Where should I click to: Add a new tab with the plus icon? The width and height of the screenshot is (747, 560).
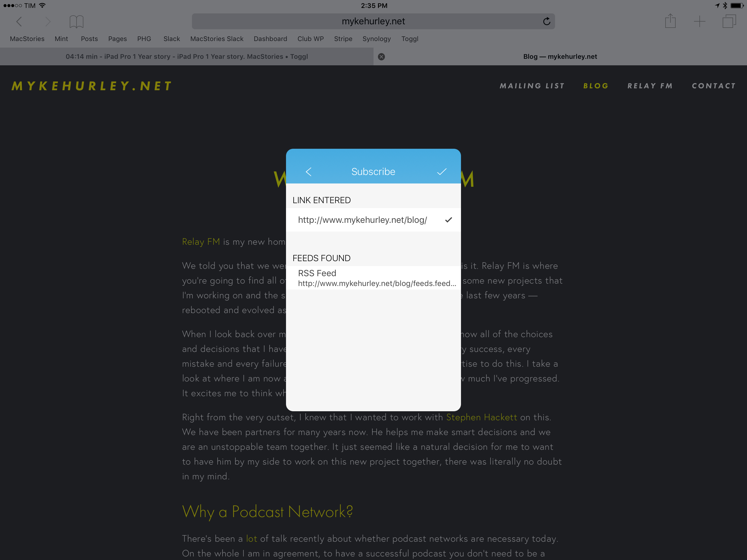click(699, 22)
